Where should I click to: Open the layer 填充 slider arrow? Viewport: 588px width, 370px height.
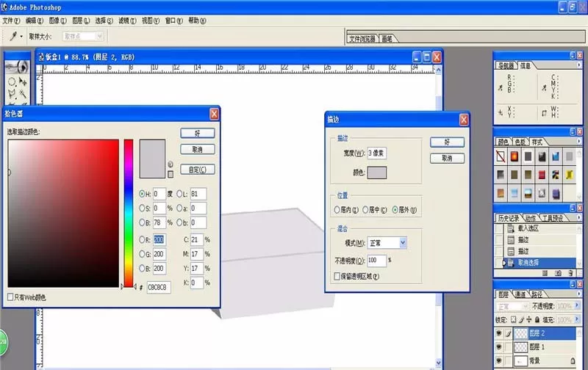[x=577, y=319]
